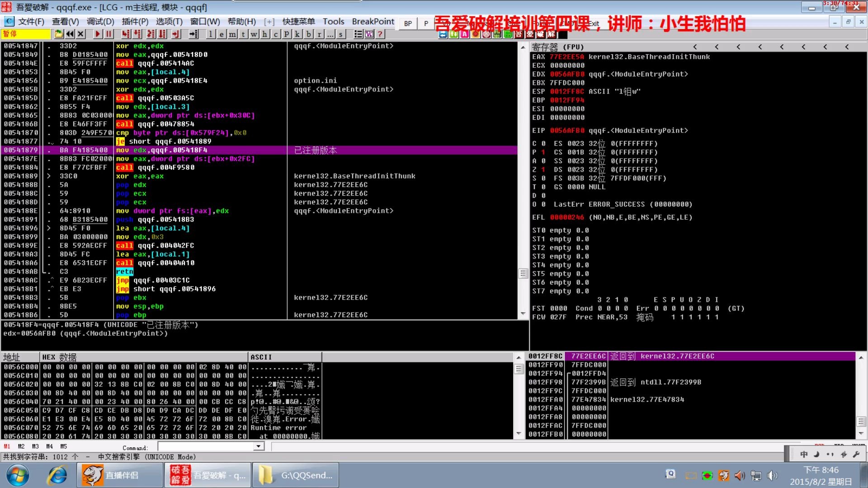Screen dimensions: 868x488
Task: Open the G:\QQSend folder taskbar item
Action: (296, 475)
